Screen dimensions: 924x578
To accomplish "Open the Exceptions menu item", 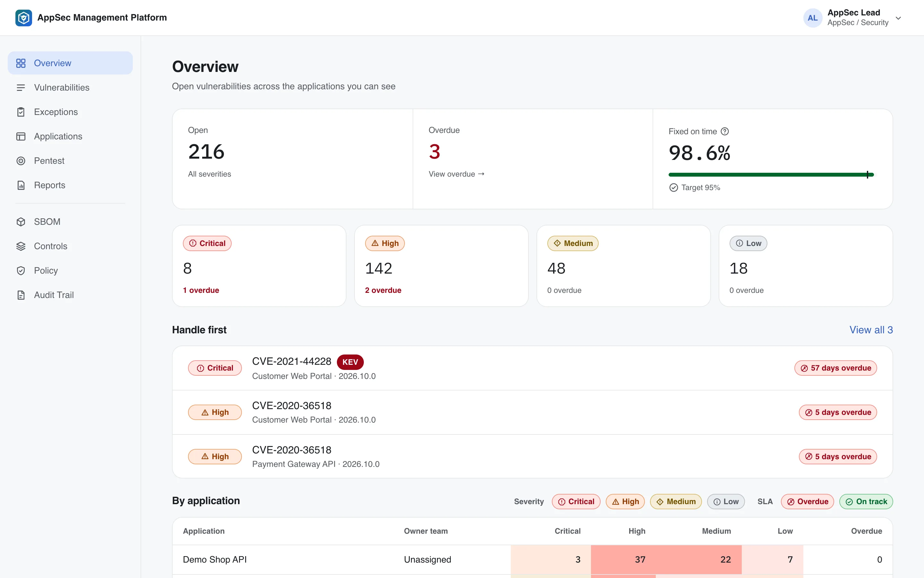I will click(70, 112).
